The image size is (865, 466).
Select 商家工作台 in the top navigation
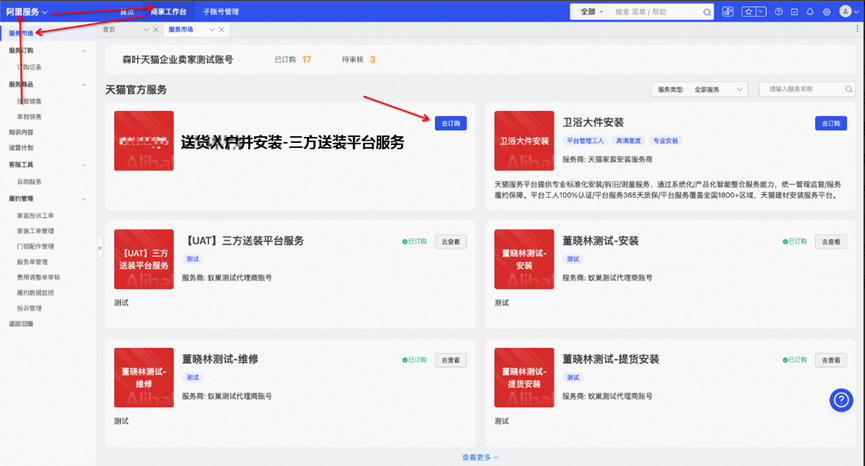click(x=168, y=12)
